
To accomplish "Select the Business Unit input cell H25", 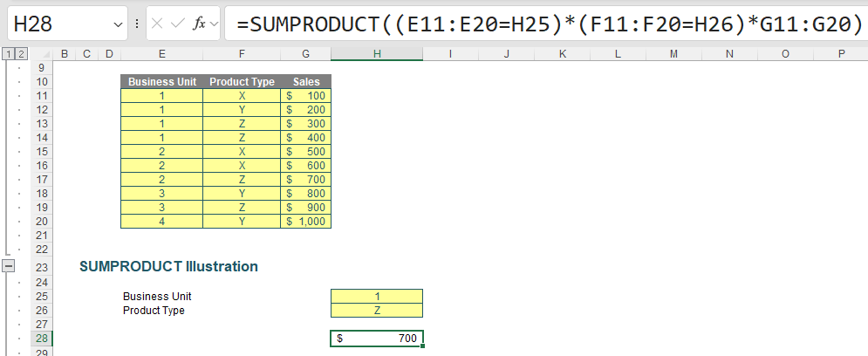I will tap(377, 297).
